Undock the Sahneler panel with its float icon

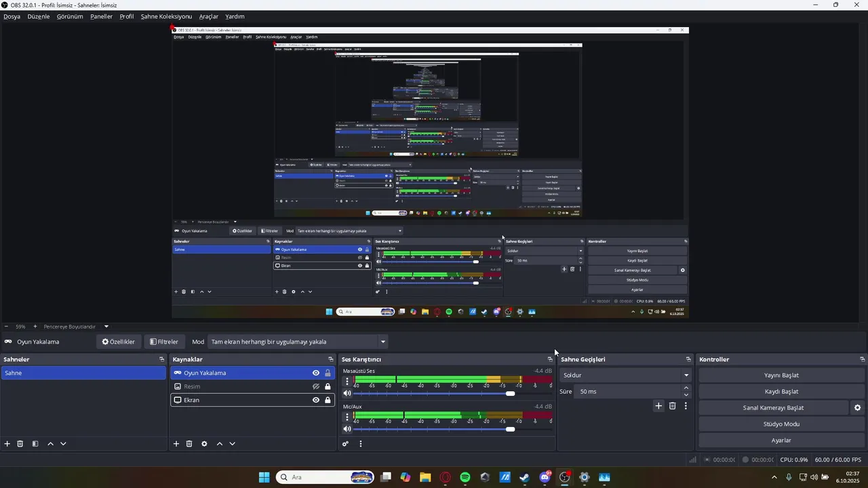pyautogui.click(x=162, y=359)
